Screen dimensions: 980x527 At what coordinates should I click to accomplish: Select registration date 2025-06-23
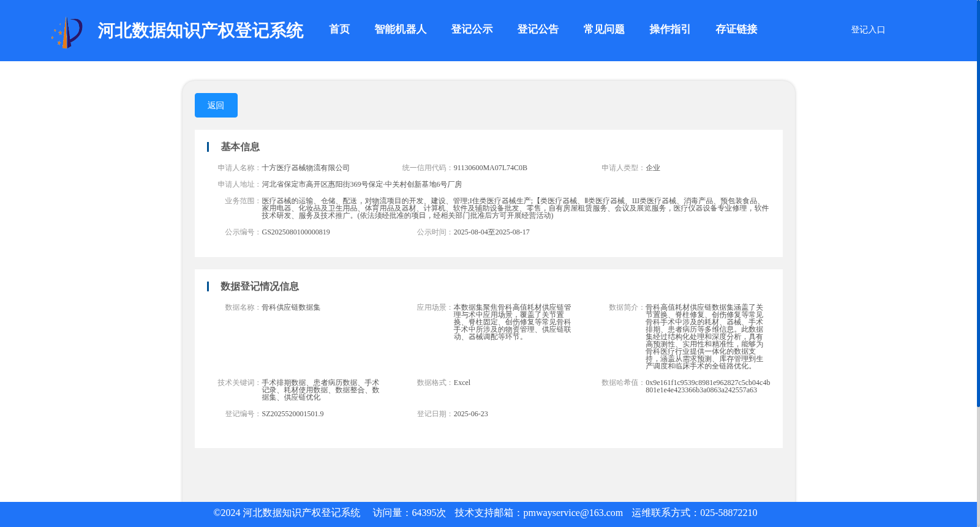click(470, 414)
